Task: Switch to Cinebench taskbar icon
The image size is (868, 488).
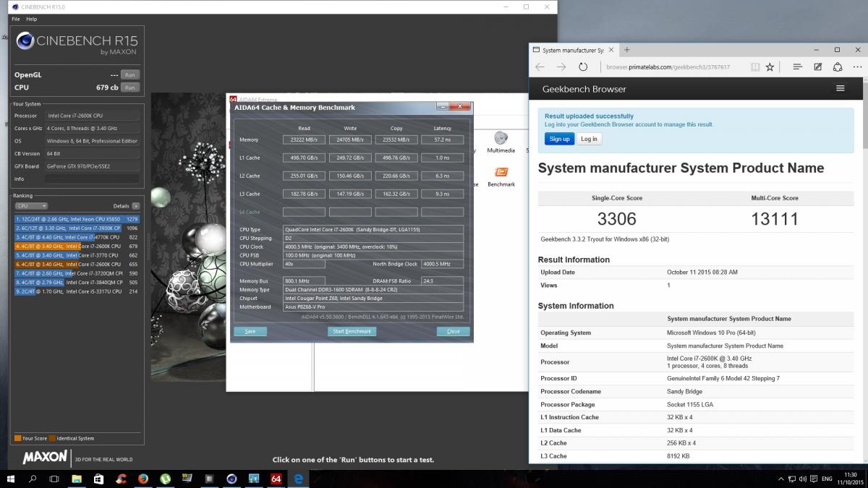Action: [x=231, y=479]
